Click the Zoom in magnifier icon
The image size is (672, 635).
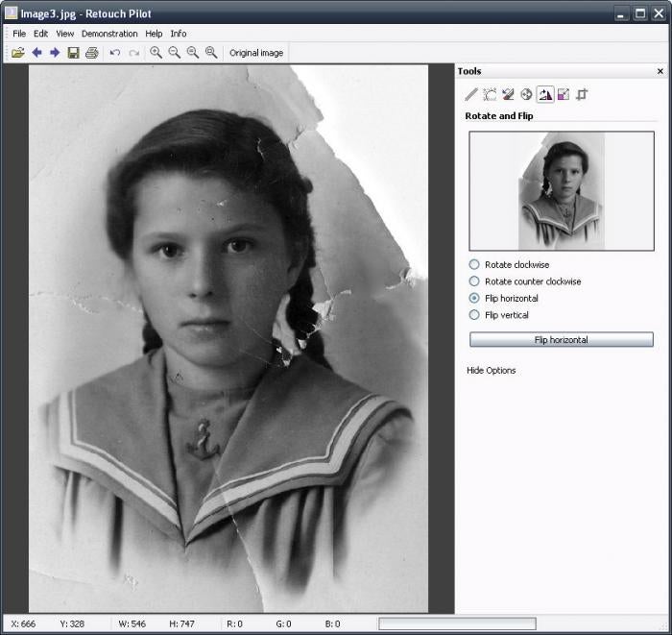[x=156, y=53]
